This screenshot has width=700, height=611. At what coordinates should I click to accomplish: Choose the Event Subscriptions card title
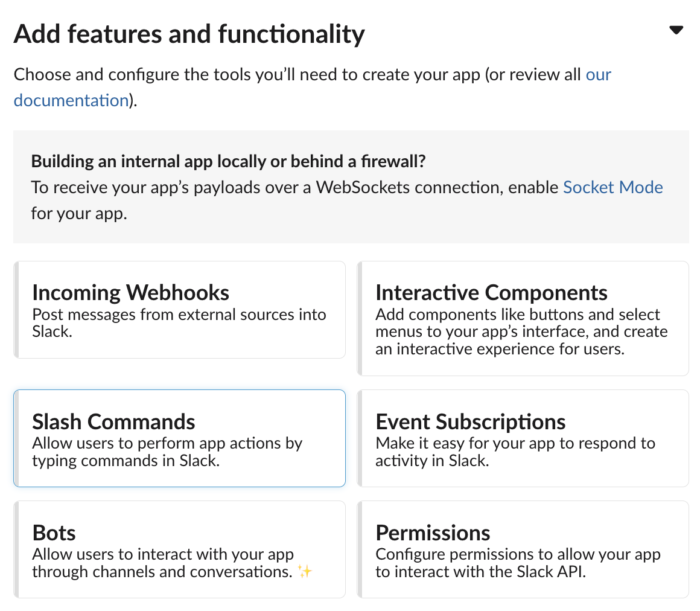[471, 421]
